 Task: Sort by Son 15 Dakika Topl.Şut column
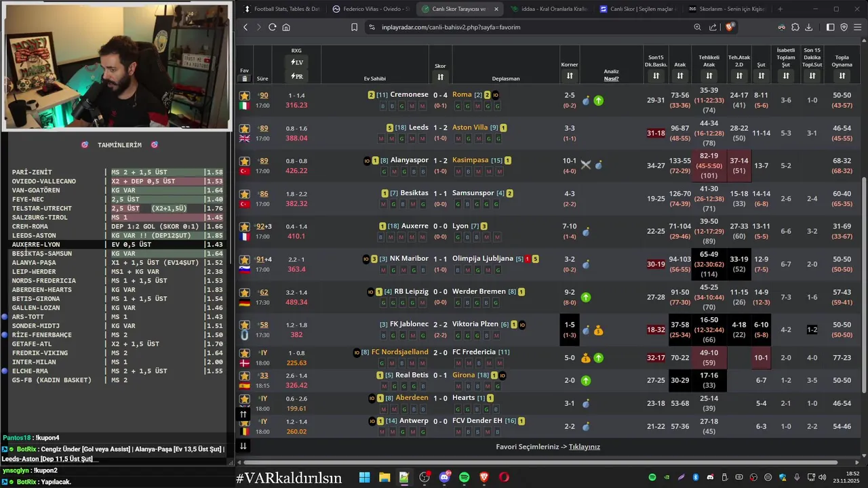(x=812, y=76)
